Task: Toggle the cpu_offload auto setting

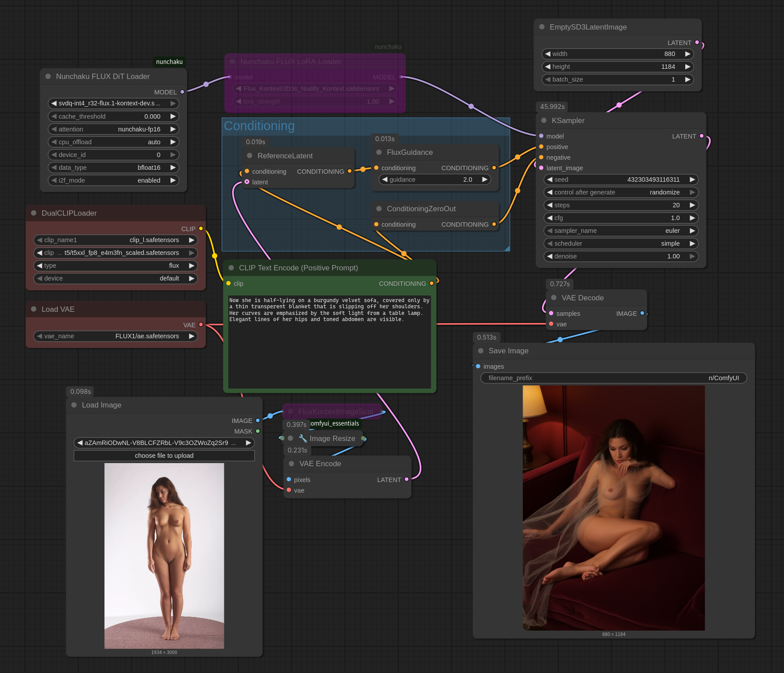Action: pos(113,142)
